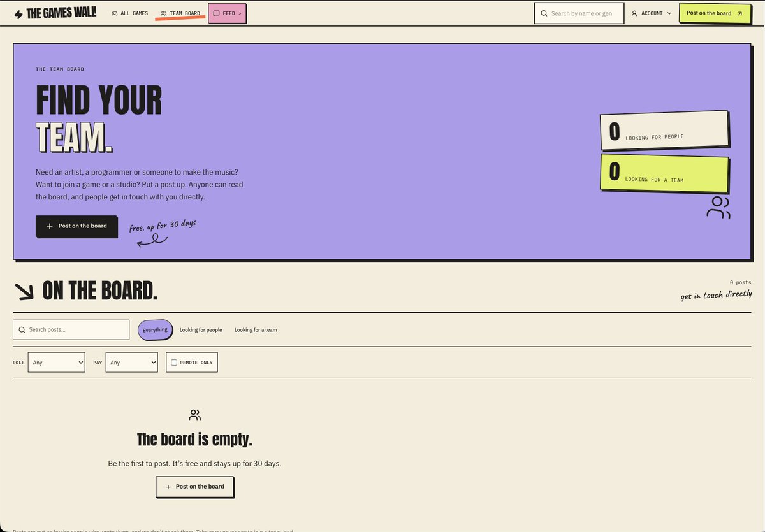This screenshot has width=765, height=532.
Task: Click the magnifier icon in Search posts
Action: click(x=22, y=330)
